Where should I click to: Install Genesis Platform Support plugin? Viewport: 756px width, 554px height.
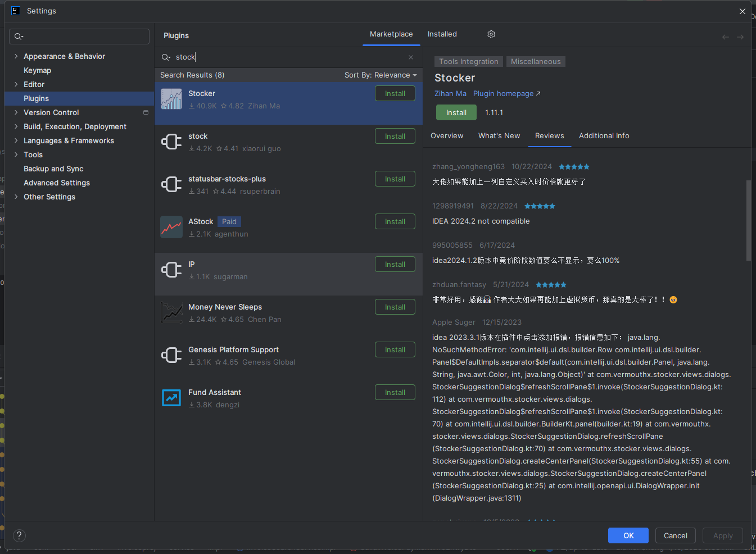pyautogui.click(x=395, y=349)
